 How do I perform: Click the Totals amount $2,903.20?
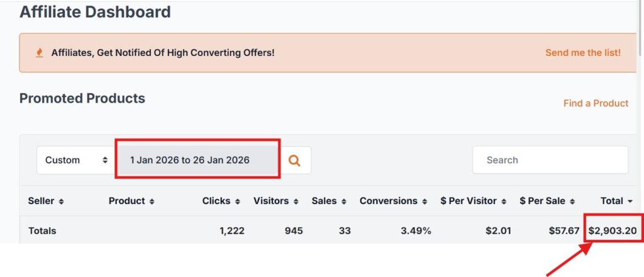(612, 231)
